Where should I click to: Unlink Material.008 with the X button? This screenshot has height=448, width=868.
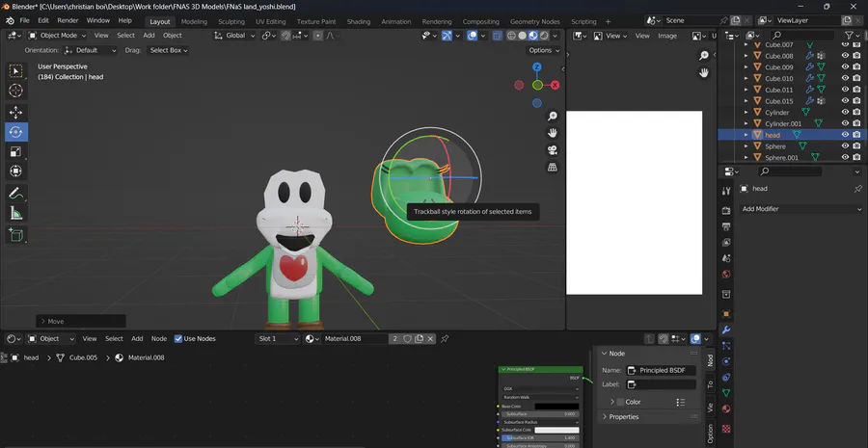pos(430,338)
